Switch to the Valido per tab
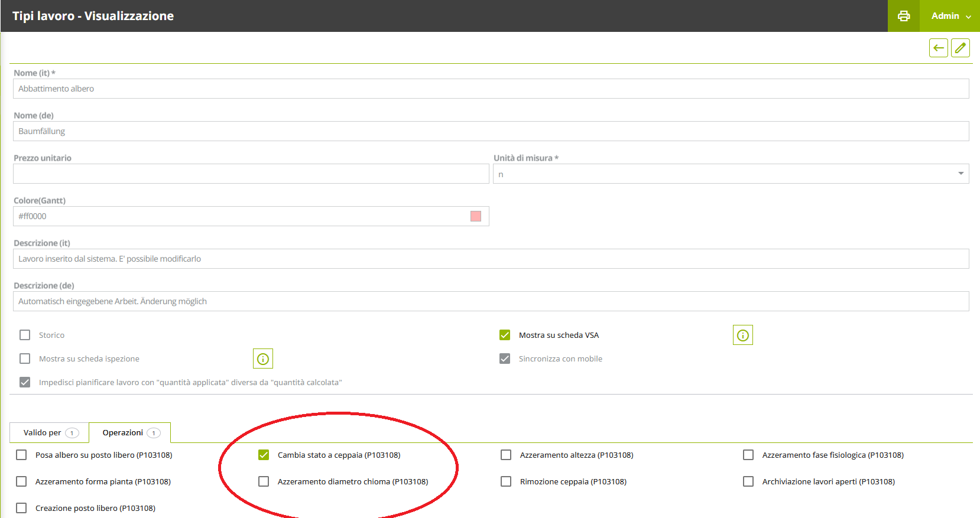980x518 pixels. point(50,433)
